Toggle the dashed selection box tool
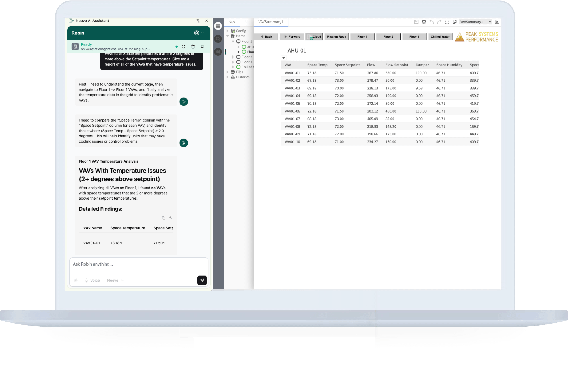This screenshot has width=568, height=392. (x=447, y=22)
